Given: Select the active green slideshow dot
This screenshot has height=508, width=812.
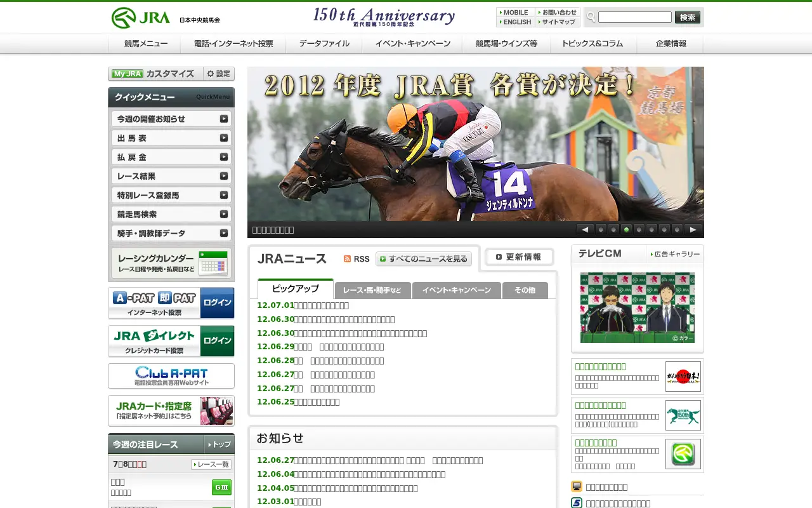Looking at the screenshot, I should (x=626, y=229).
